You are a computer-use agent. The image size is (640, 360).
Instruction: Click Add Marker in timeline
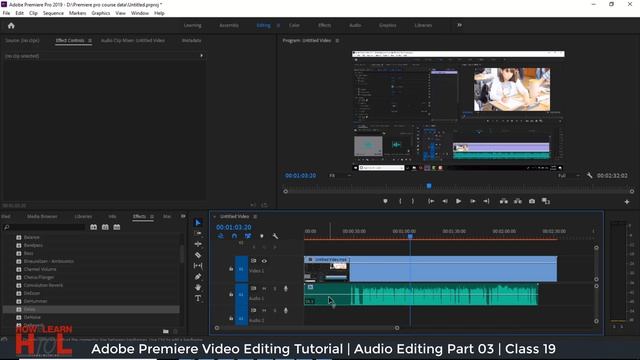pyautogui.click(x=262, y=236)
